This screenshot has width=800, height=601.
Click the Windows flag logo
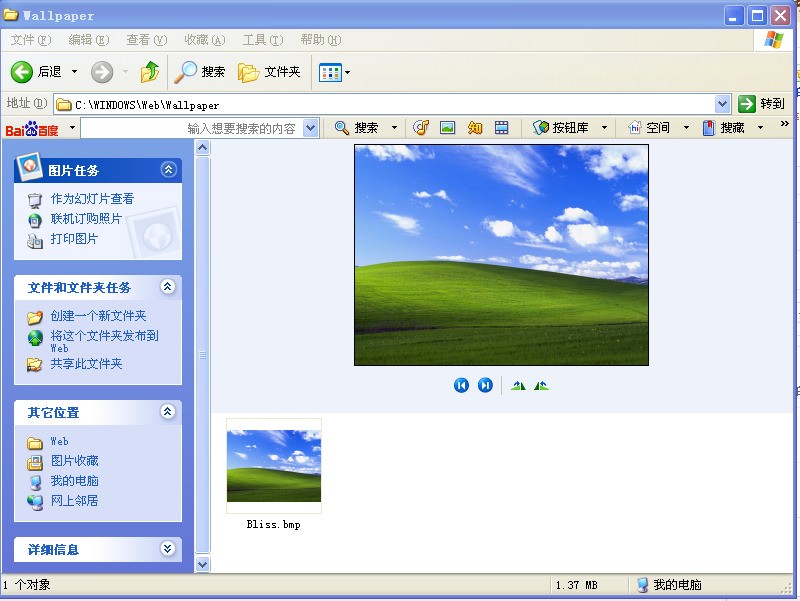[773, 40]
